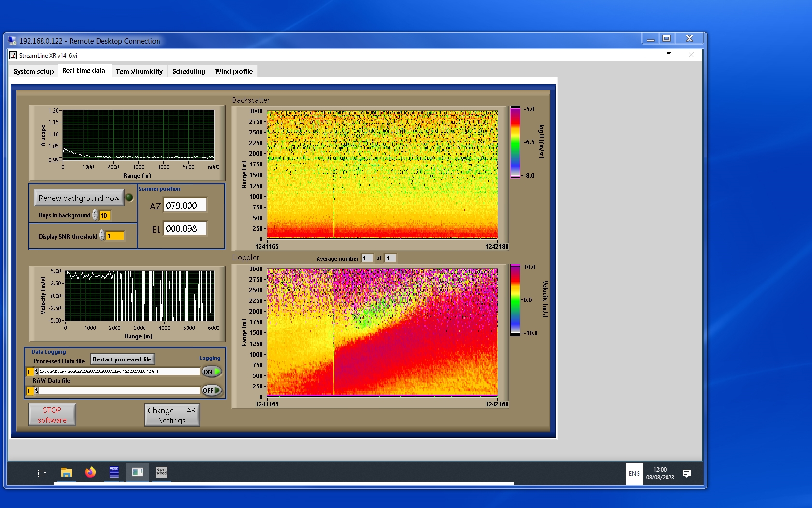Click the blue striped taskbar application icon

tap(114, 472)
